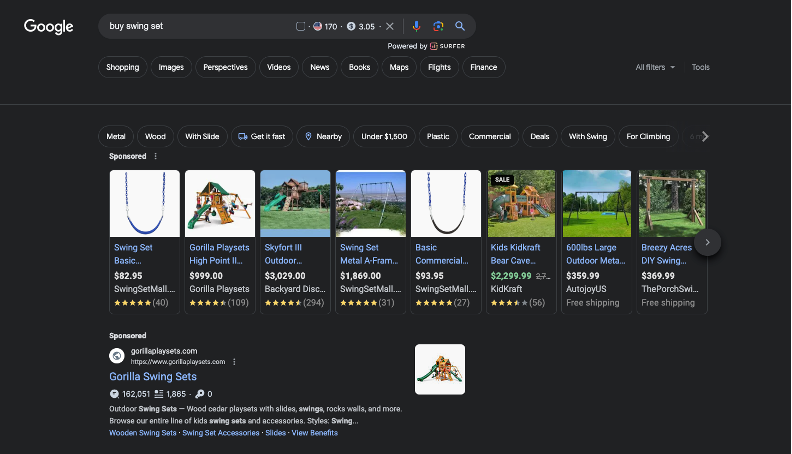
Task: Open the Tools options
Action: tap(701, 67)
